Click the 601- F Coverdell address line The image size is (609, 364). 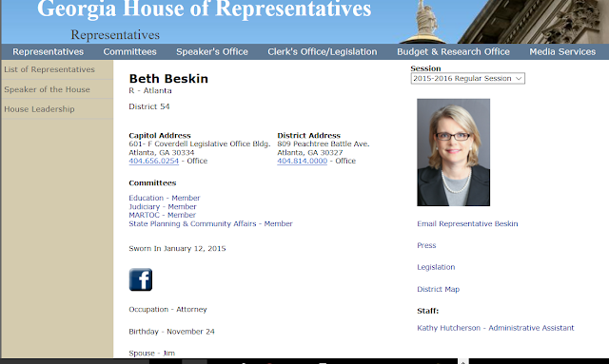(x=200, y=144)
